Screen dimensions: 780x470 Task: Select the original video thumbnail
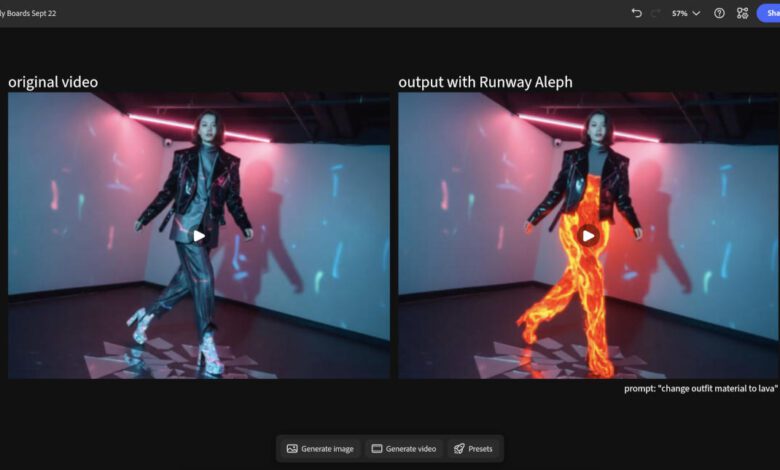(x=199, y=235)
